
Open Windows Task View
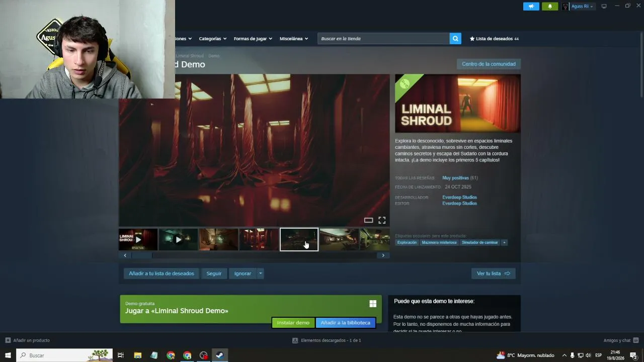click(x=121, y=355)
